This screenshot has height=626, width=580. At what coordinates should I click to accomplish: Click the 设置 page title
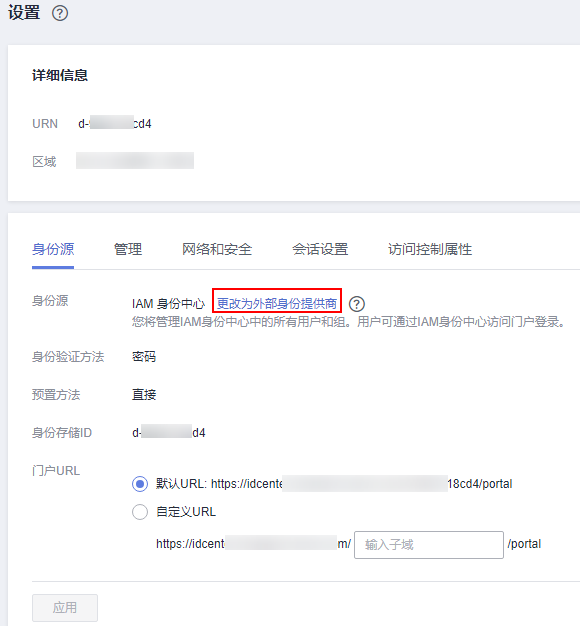[x=24, y=12]
